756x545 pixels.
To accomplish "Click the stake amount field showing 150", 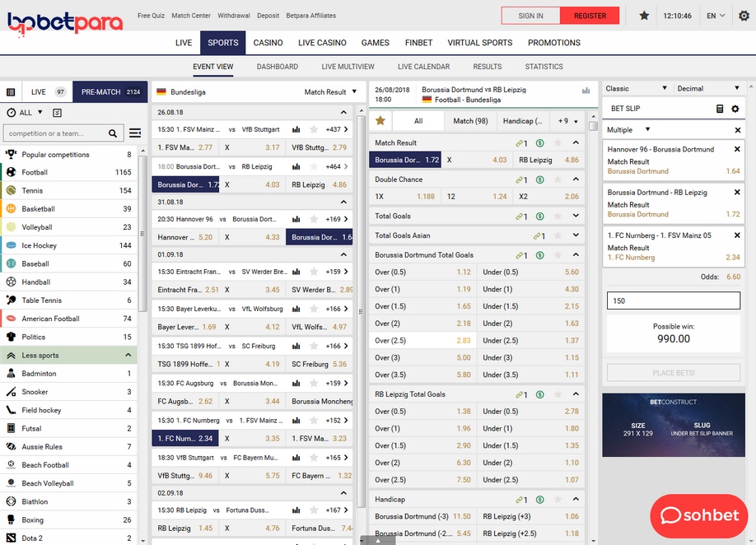I will 674,300.
